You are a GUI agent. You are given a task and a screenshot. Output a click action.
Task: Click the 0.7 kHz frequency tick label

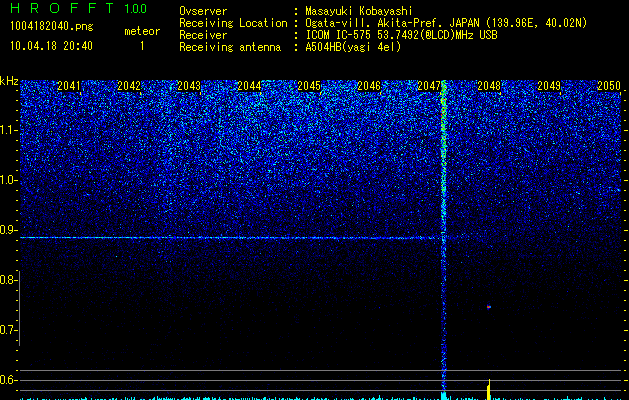[x=6, y=330]
